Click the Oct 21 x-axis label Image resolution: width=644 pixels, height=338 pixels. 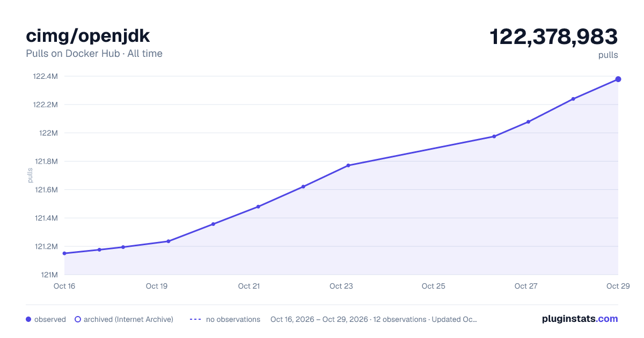[249, 286]
